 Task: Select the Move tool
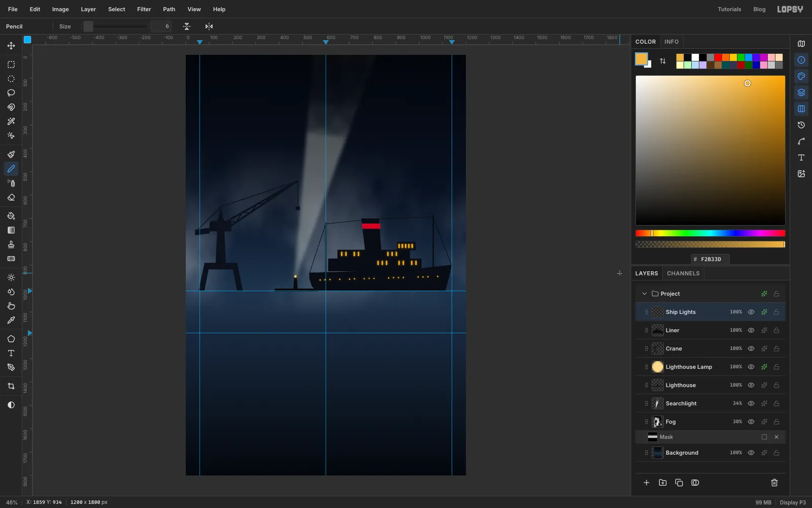pos(11,46)
